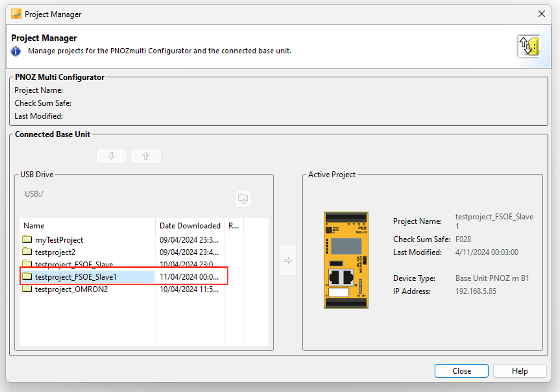Click the Project Manager transfer icon in header

point(529,46)
